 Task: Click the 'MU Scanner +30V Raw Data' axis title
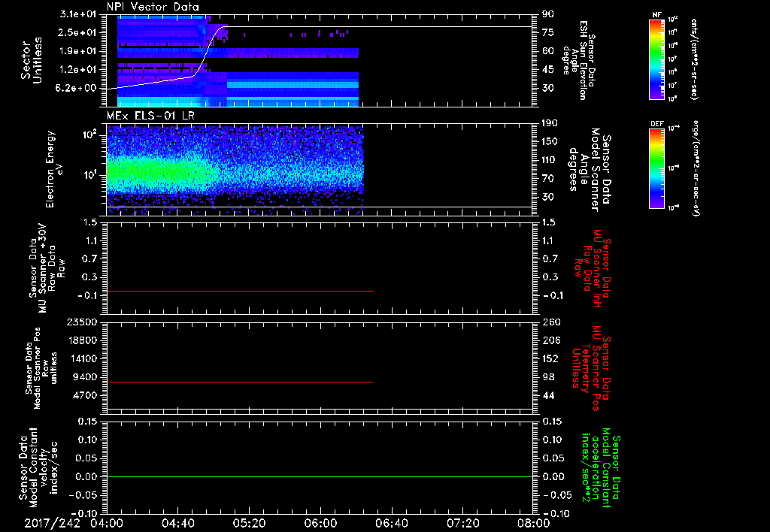pyautogui.click(x=47, y=268)
